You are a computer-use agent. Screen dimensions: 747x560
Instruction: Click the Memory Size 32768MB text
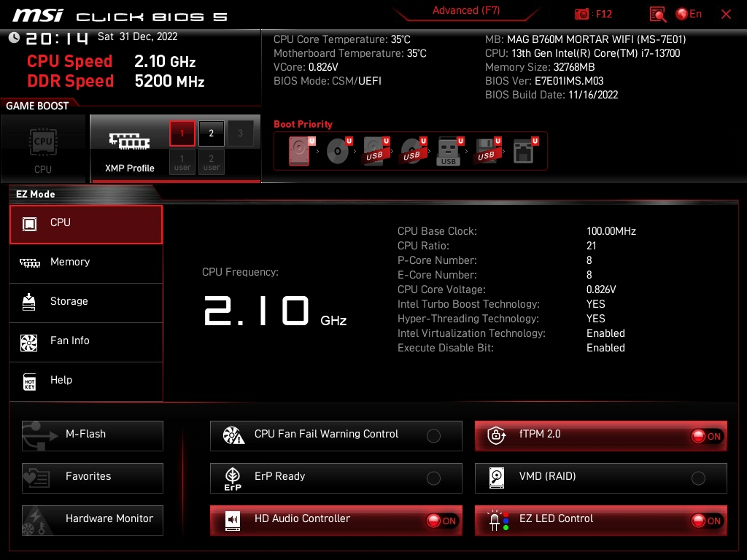(540, 67)
